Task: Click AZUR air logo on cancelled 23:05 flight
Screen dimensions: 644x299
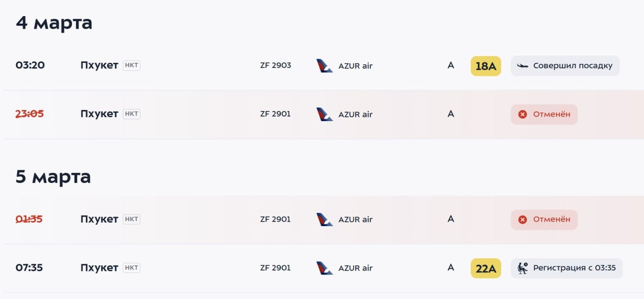Action: tap(325, 114)
